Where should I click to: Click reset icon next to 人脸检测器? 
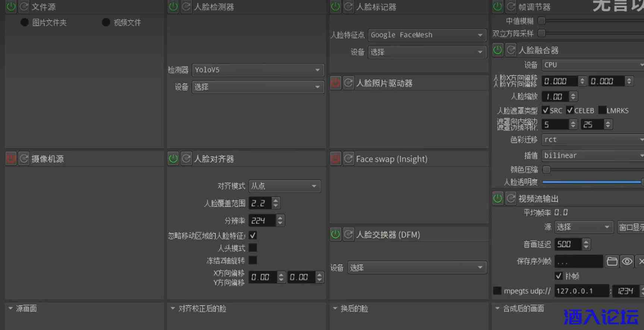point(186,7)
